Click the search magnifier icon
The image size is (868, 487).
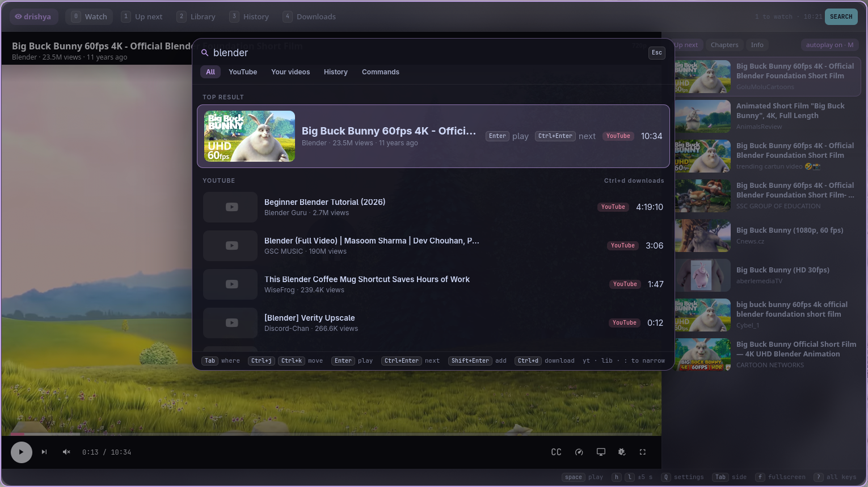click(x=205, y=53)
